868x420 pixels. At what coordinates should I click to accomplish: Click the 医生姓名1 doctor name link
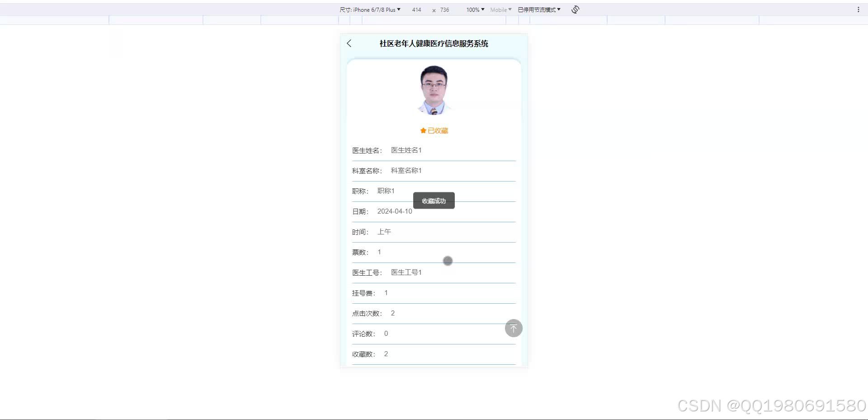(x=406, y=150)
